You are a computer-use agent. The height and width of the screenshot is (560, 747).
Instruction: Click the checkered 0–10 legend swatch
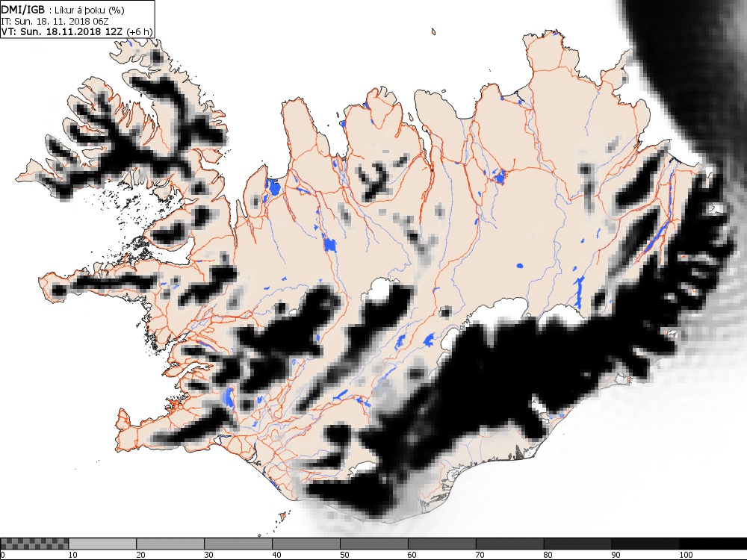tap(35, 544)
